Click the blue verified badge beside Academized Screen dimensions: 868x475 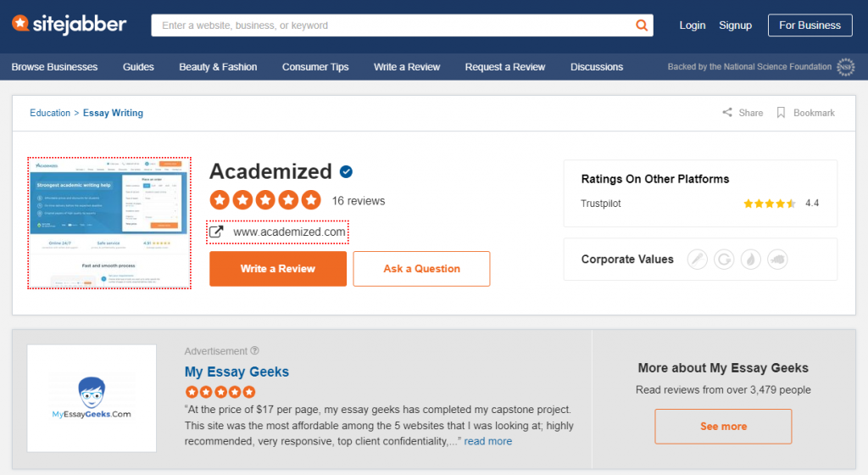(346, 171)
